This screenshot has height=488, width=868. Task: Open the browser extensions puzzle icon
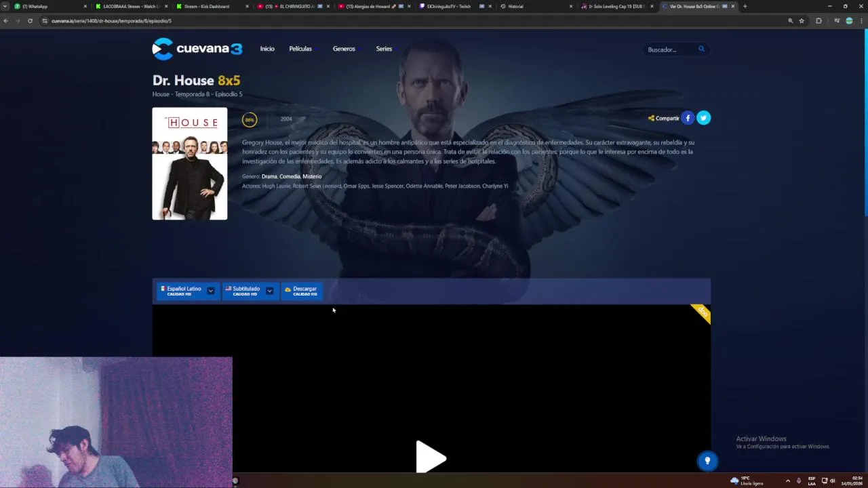tap(818, 21)
